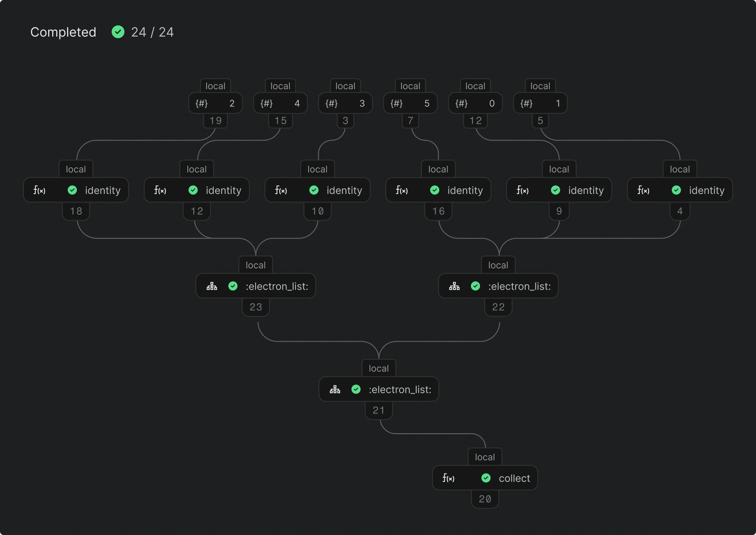The height and width of the screenshot is (535, 756).
Task: Select ':electron_list:' label of node 22
Action: coord(520,286)
